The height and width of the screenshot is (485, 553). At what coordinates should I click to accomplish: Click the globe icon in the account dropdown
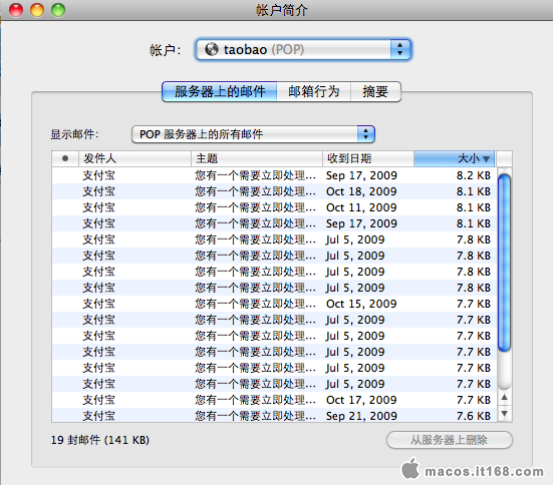pos(212,49)
